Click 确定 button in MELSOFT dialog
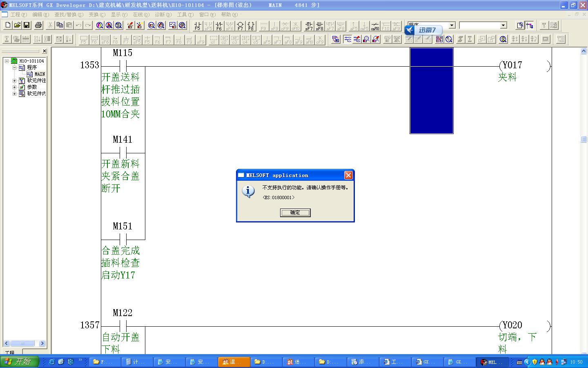Screen dimensions: 588x368 tap(295, 213)
